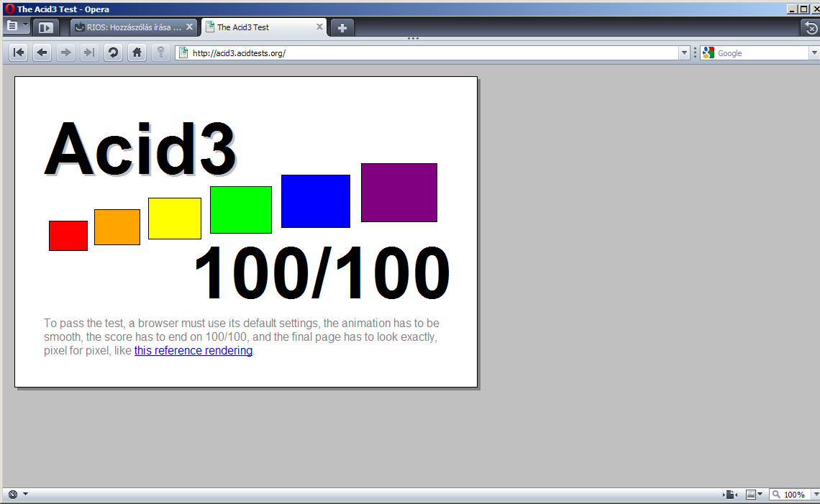Click the red square
Image resolution: width=820 pixels, height=504 pixels.
click(68, 236)
